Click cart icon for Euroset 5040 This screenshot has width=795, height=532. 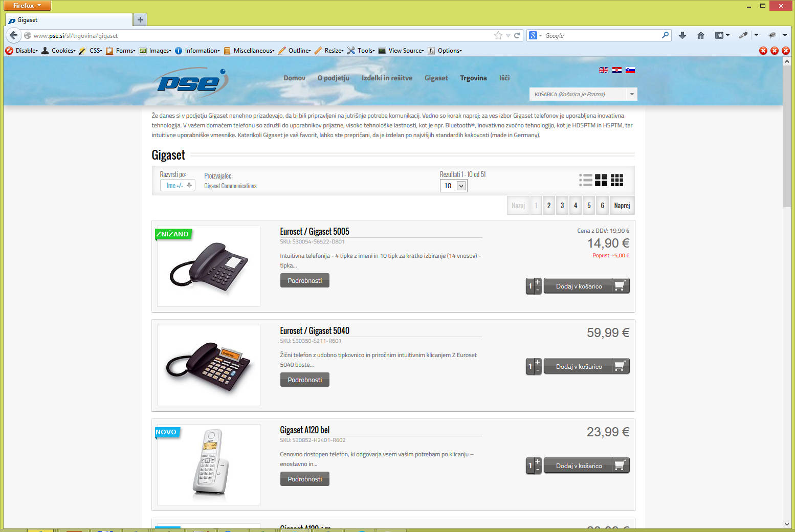click(x=620, y=366)
